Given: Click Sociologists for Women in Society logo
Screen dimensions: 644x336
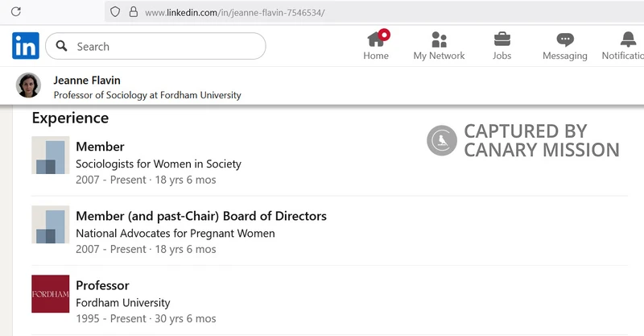Looking at the screenshot, I should tap(51, 155).
